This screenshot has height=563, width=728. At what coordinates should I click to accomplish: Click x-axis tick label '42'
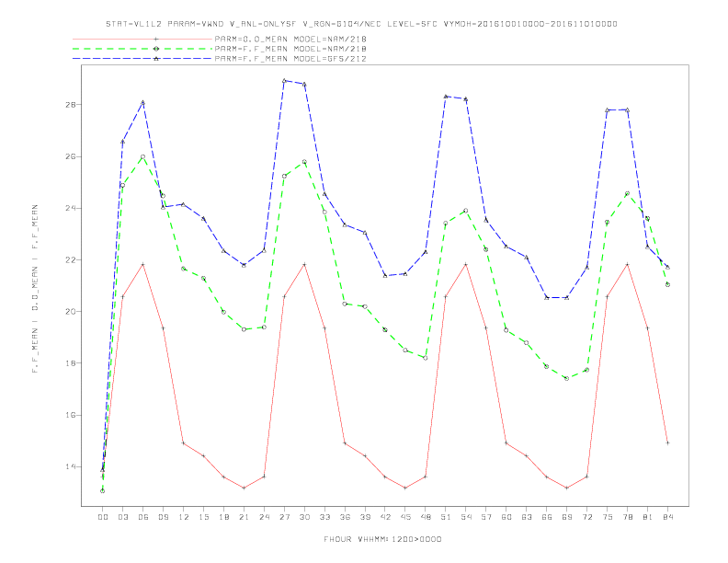(385, 517)
